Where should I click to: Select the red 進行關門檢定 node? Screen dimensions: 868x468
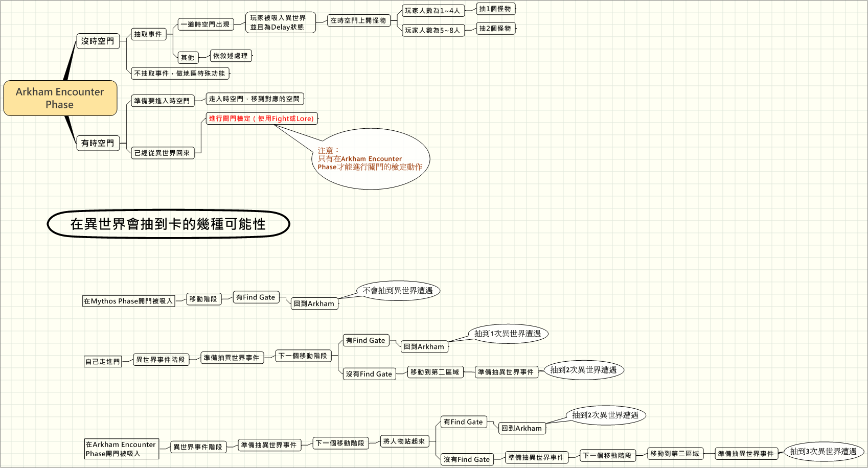click(x=262, y=119)
